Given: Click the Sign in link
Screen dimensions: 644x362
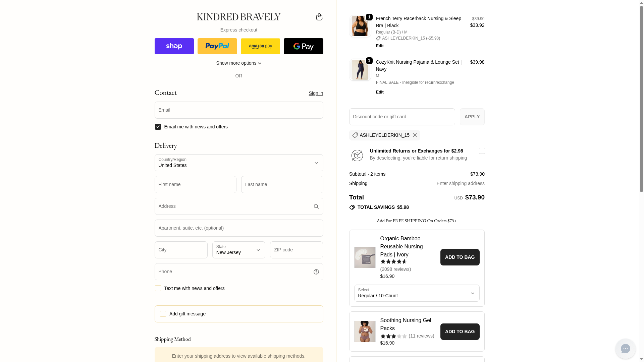Looking at the screenshot, I should coord(316,93).
